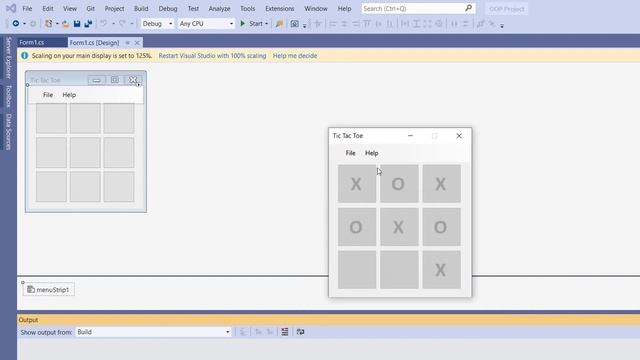The image size is (640, 360).
Task: Open the Server Explorer side tab
Action: coord(9,58)
